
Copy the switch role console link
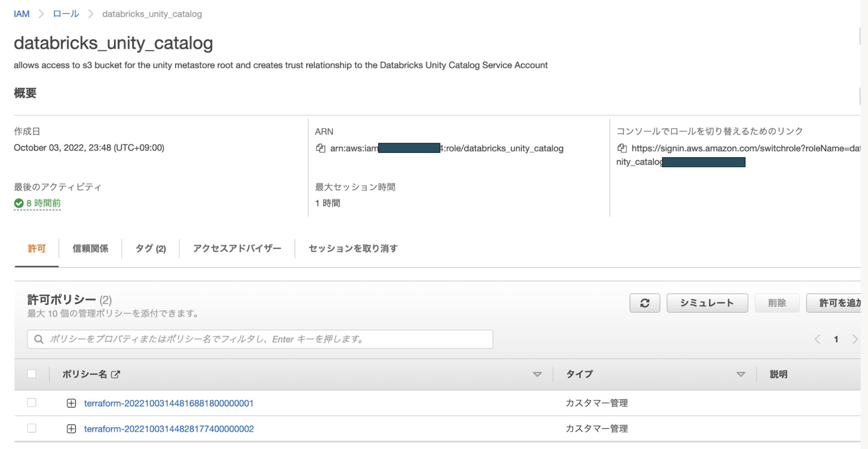(x=622, y=148)
